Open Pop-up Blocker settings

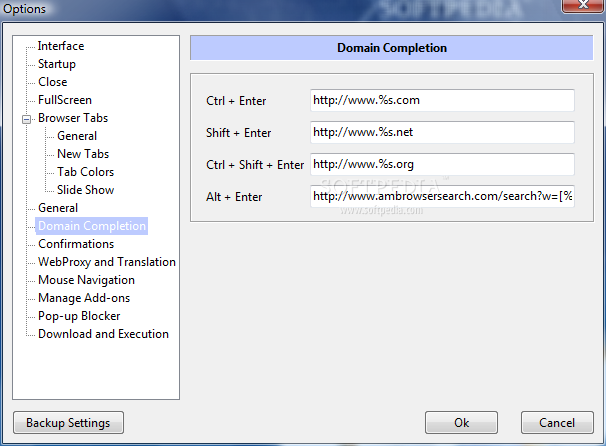[x=79, y=316]
